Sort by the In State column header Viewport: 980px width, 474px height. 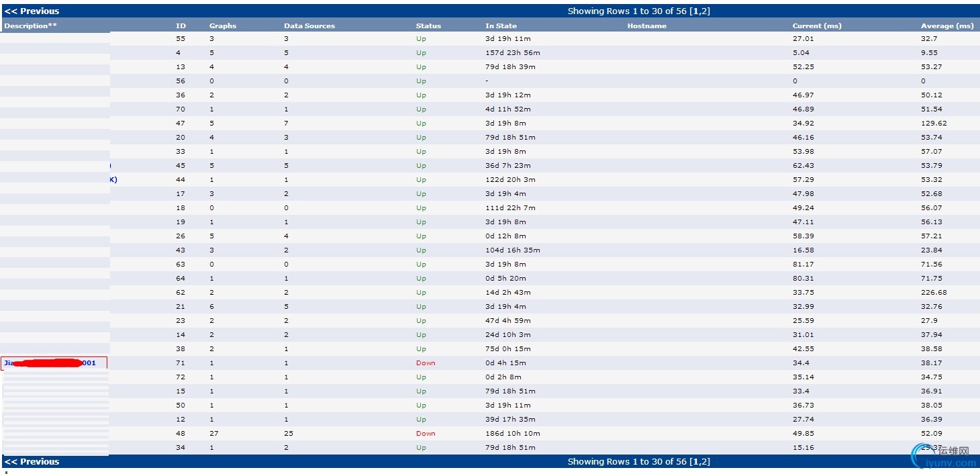click(x=501, y=26)
